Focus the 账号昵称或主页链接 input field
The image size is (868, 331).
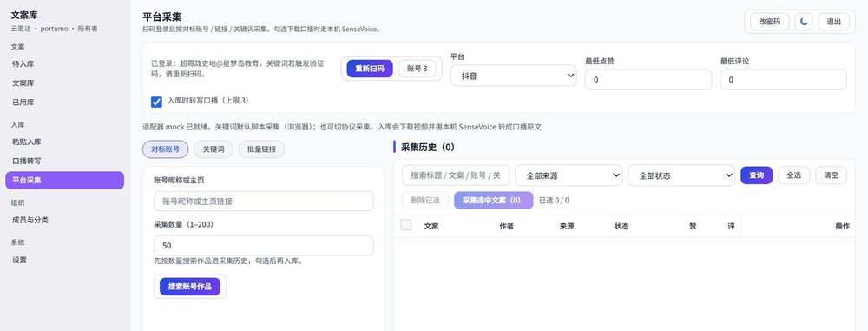[264, 202]
